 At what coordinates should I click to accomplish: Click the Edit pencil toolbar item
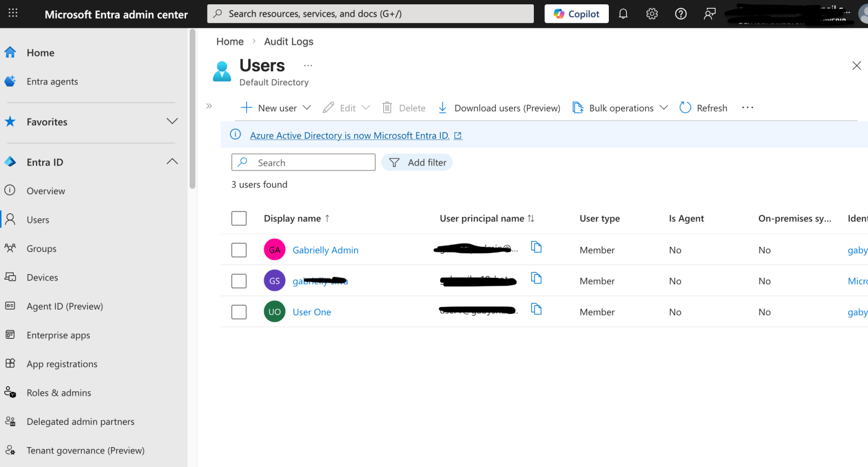point(339,108)
